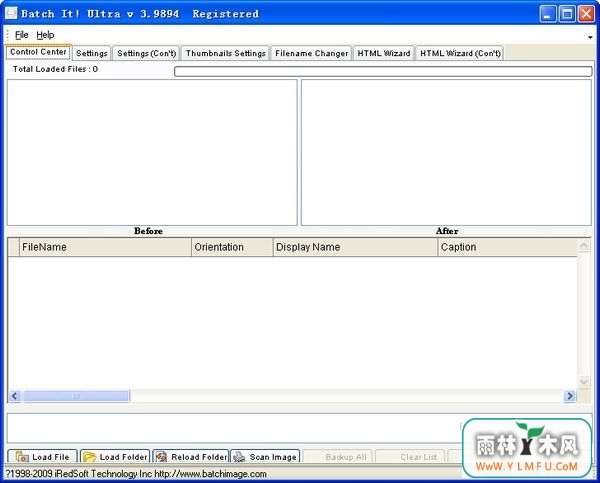
Task: Click the application icon in title bar
Action: pos(11,13)
